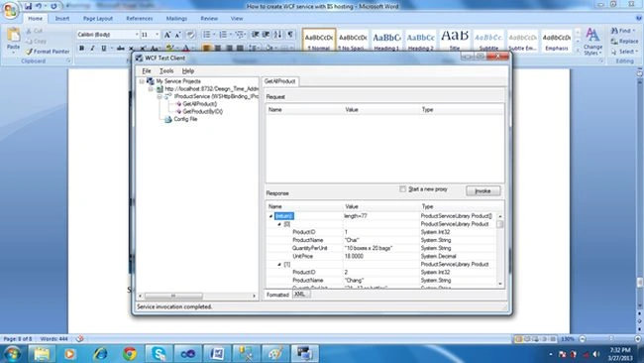This screenshot has height=363, width=644.
Task: Open the Help menu in WCF Test Client
Action: (x=187, y=71)
